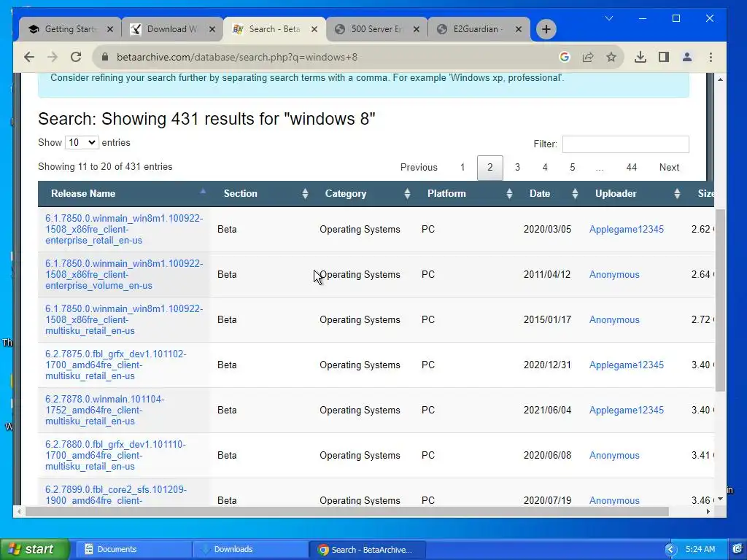
Task: Sort by Platform column
Action: [x=465, y=194]
